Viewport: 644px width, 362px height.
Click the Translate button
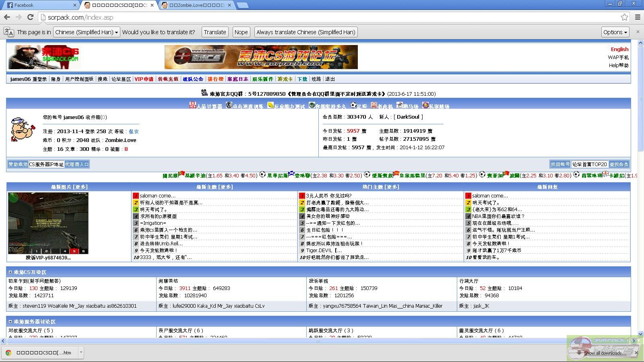(215, 32)
